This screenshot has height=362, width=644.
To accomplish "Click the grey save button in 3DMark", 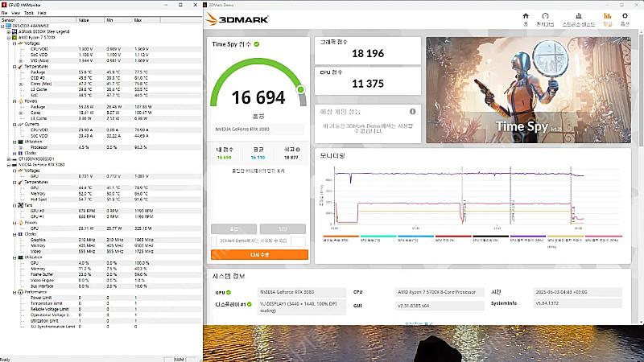I will (283, 228).
